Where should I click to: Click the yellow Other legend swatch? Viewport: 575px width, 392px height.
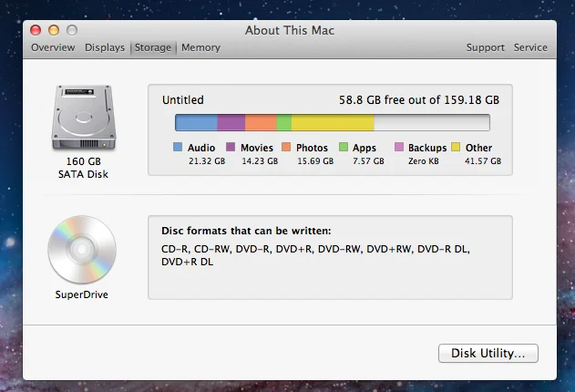456,147
